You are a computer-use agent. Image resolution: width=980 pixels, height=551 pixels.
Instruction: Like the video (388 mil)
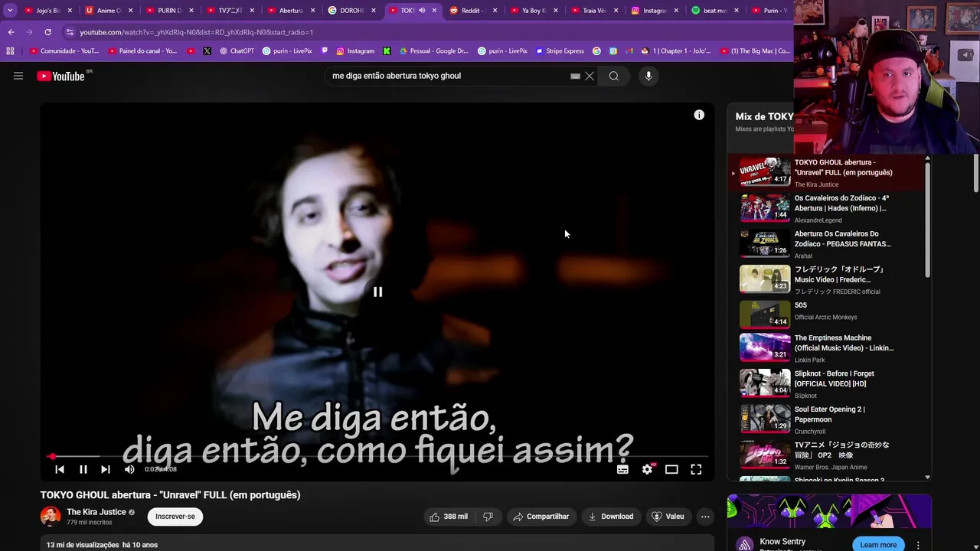(449, 517)
